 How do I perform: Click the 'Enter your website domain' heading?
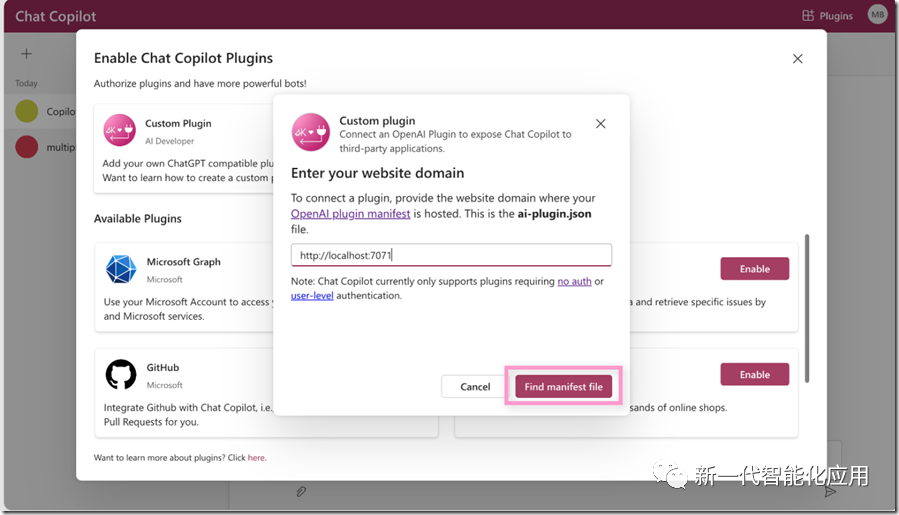pyautogui.click(x=377, y=173)
